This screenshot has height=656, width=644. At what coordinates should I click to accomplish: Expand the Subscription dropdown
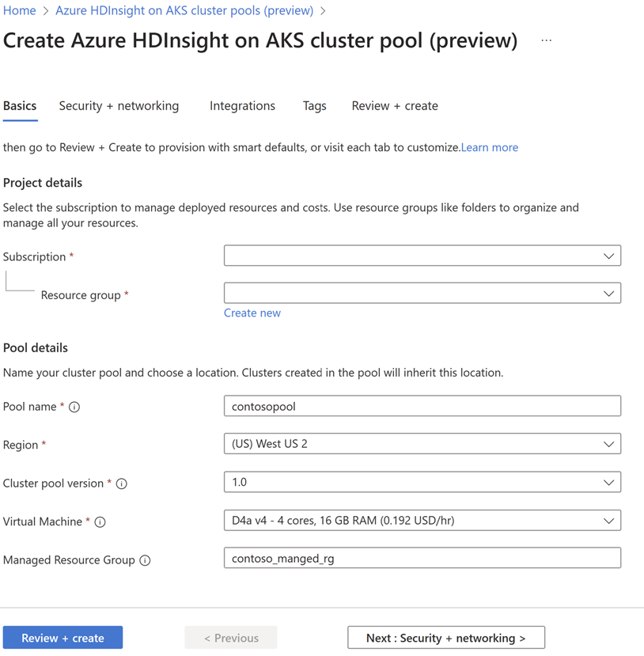[x=422, y=256]
